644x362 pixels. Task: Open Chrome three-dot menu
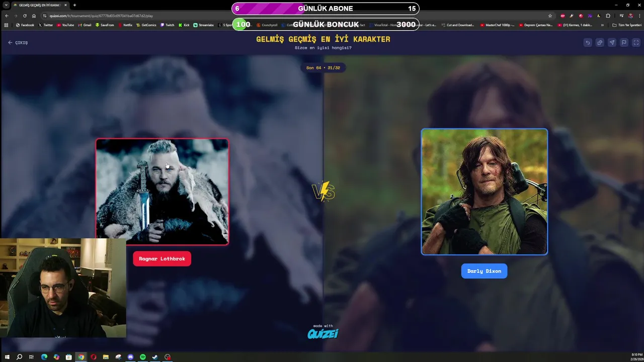point(639,16)
